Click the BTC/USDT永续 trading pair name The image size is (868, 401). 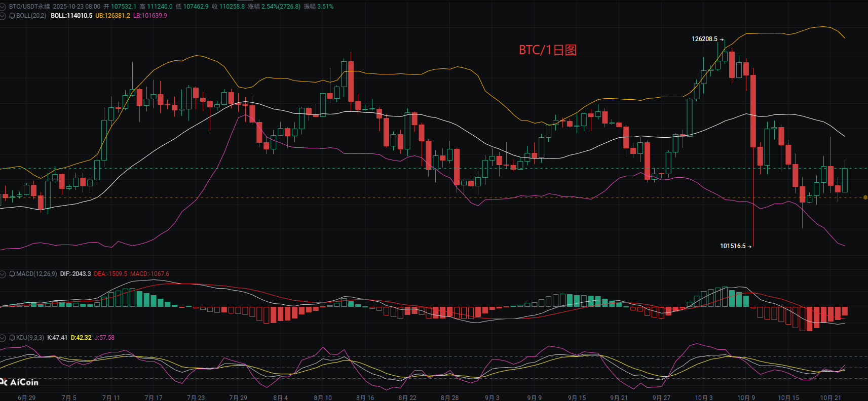29,7
